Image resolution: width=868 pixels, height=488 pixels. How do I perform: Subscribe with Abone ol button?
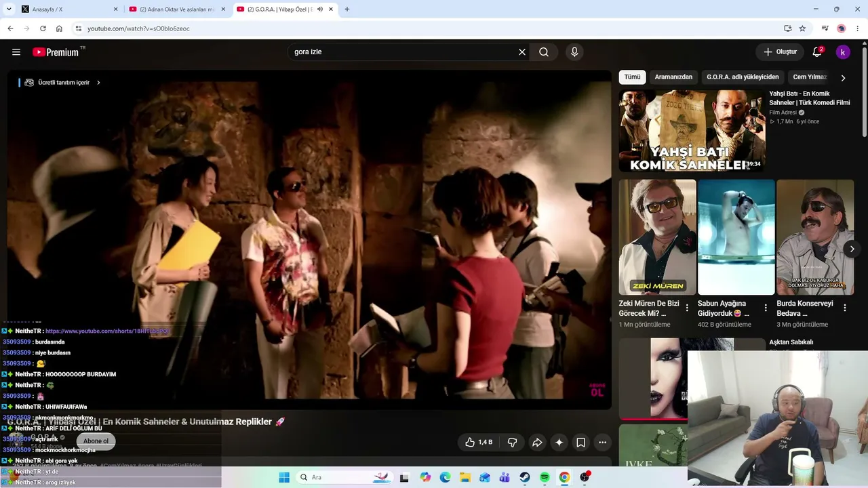coord(96,441)
